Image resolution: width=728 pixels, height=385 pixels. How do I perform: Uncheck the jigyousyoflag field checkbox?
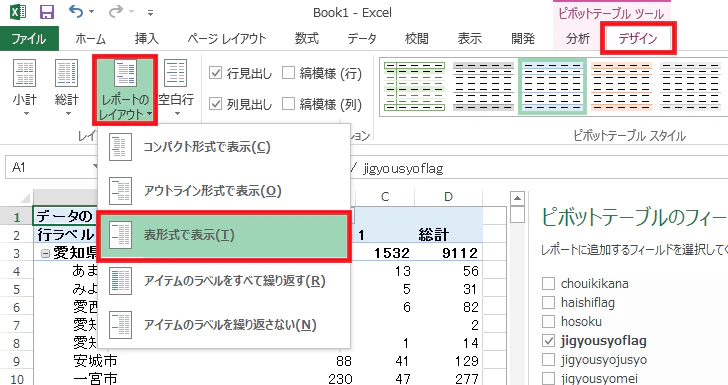[x=548, y=341]
